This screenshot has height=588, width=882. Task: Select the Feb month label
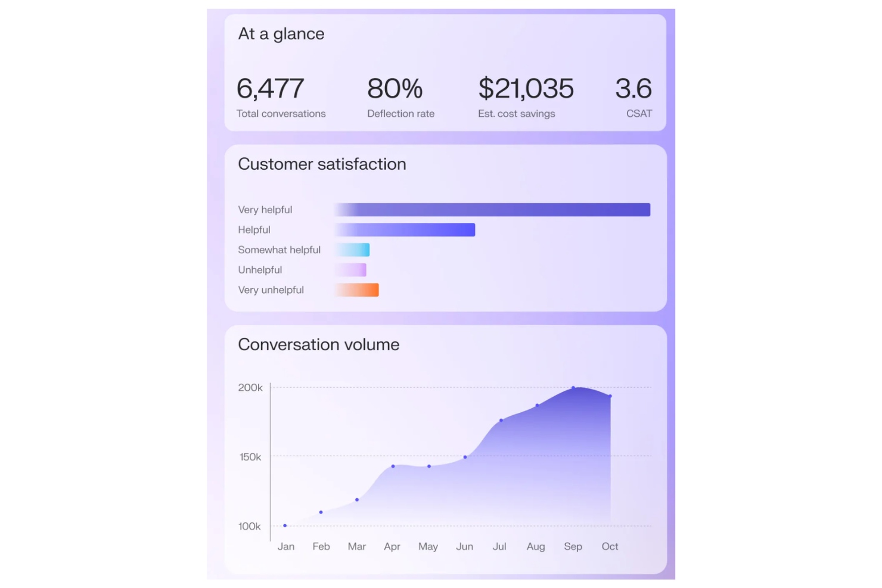coord(321,546)
